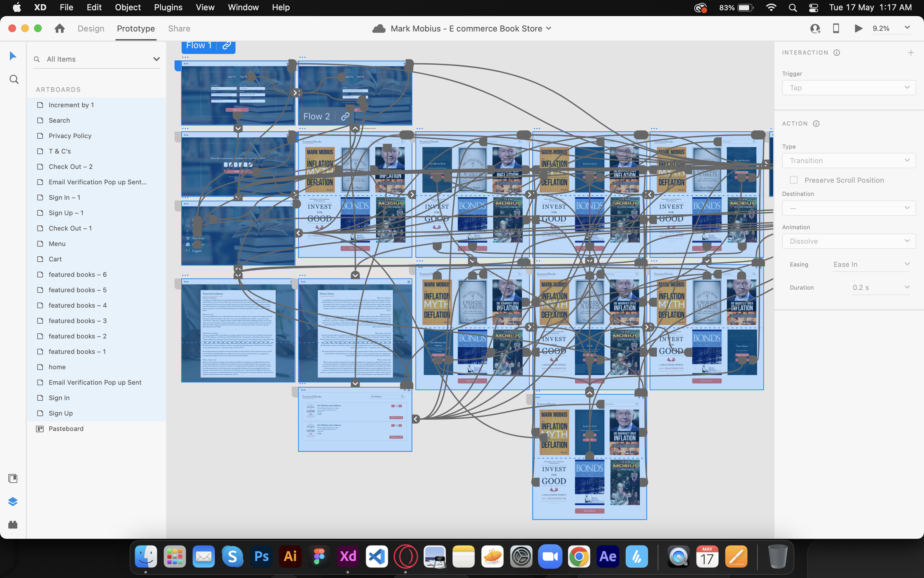Open the Trigger dropdown

click(x=849, y=88)
